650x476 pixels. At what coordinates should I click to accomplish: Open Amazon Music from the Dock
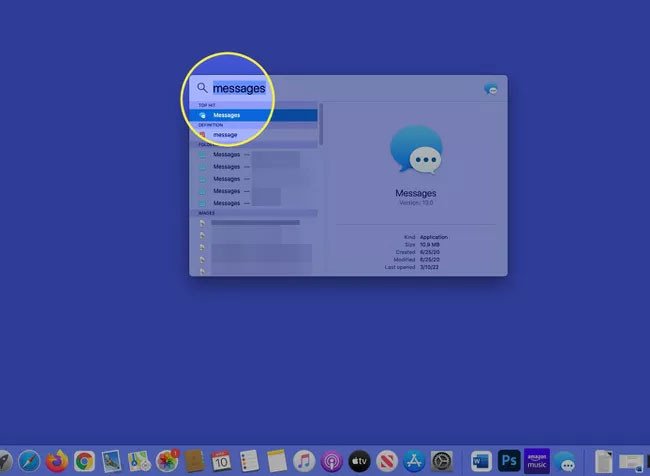(537, 461)
